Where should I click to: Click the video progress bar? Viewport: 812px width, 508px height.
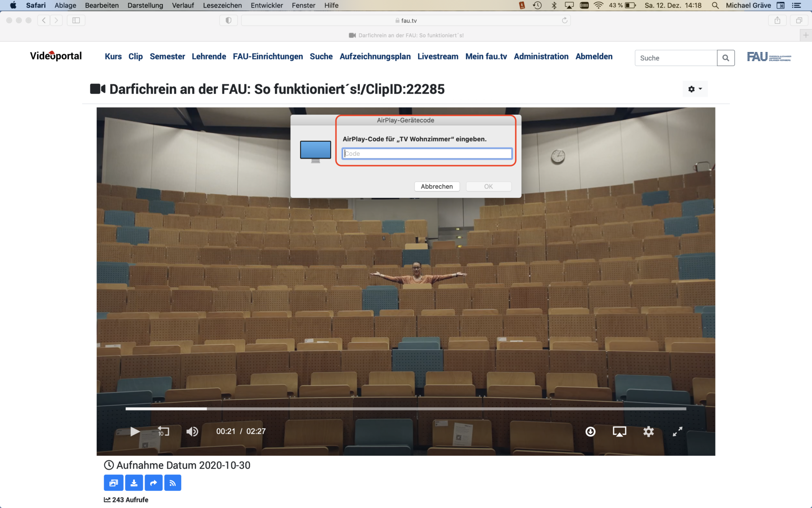406,409
